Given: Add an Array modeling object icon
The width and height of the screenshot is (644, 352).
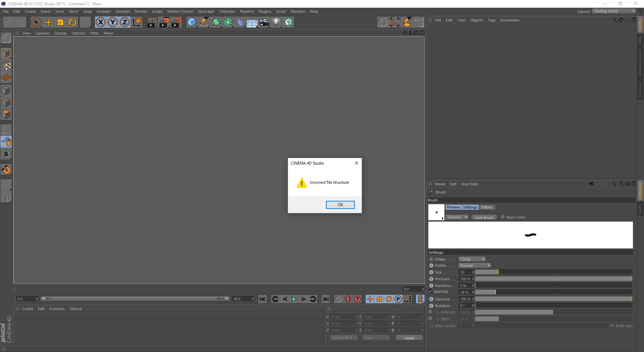Looking at the screenshot, I should (x=228, y=22).
